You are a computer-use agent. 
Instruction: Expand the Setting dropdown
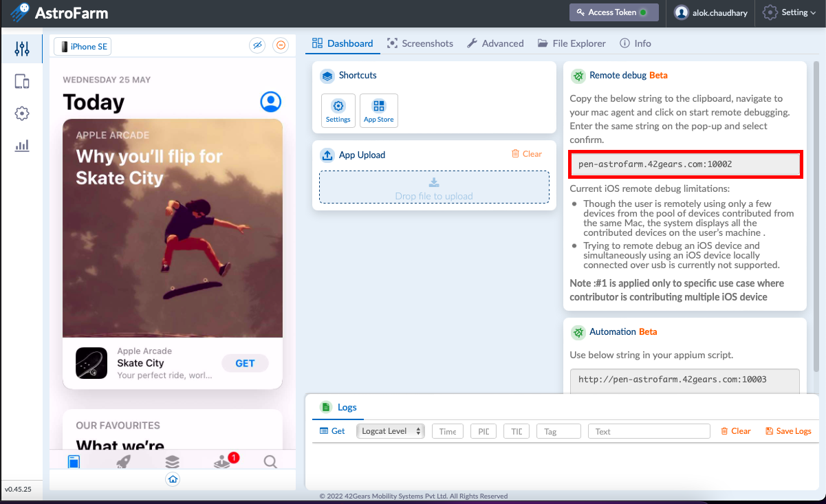(x=790, y=12)
